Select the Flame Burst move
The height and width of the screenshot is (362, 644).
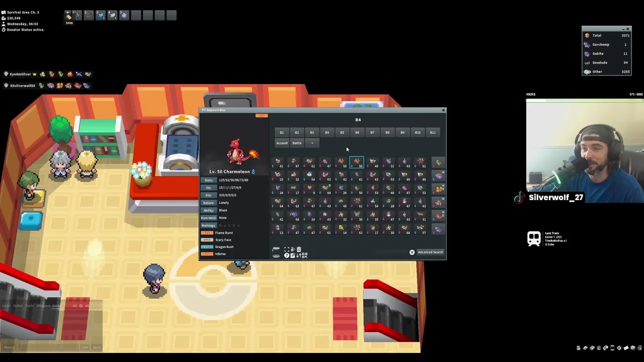coord(224,233)
